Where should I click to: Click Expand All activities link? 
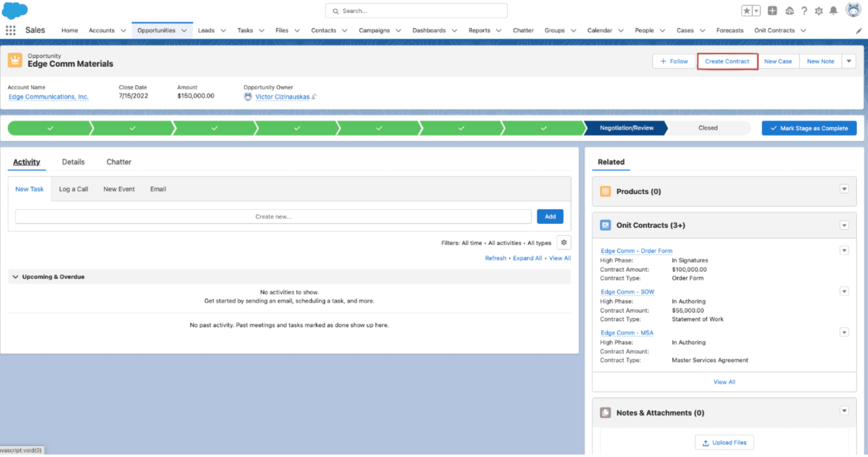[x=527, y=258]
